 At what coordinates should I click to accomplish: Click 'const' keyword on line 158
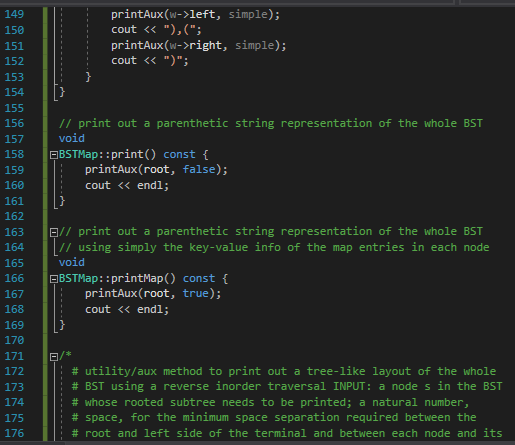click(179, 154)
